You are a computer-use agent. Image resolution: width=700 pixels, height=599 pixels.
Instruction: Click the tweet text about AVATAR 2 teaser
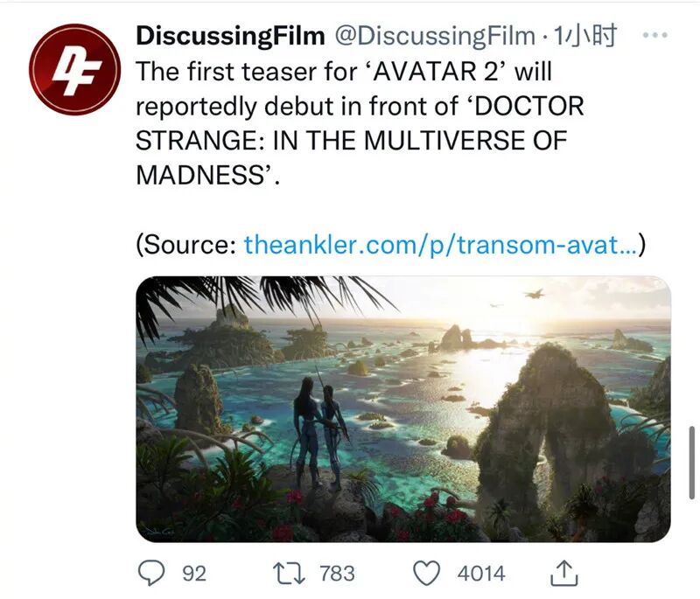tap(360, 123)
